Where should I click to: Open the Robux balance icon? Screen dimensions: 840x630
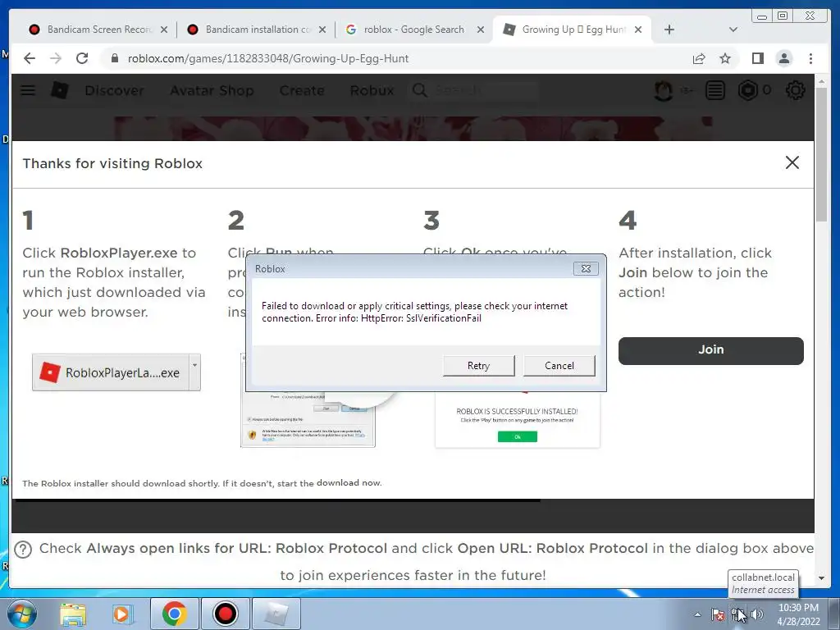(x=748, y=90)
